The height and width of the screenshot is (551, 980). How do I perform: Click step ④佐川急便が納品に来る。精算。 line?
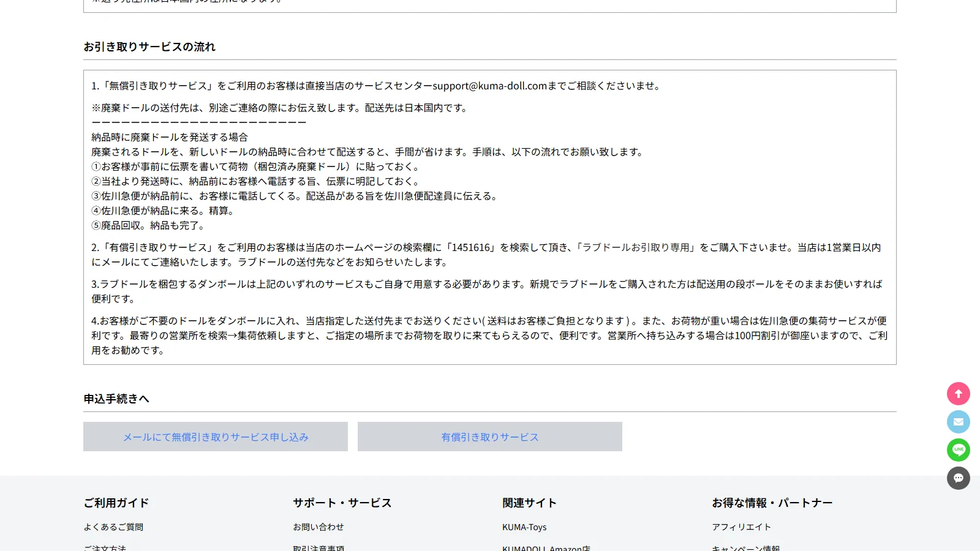coord(164,211)
